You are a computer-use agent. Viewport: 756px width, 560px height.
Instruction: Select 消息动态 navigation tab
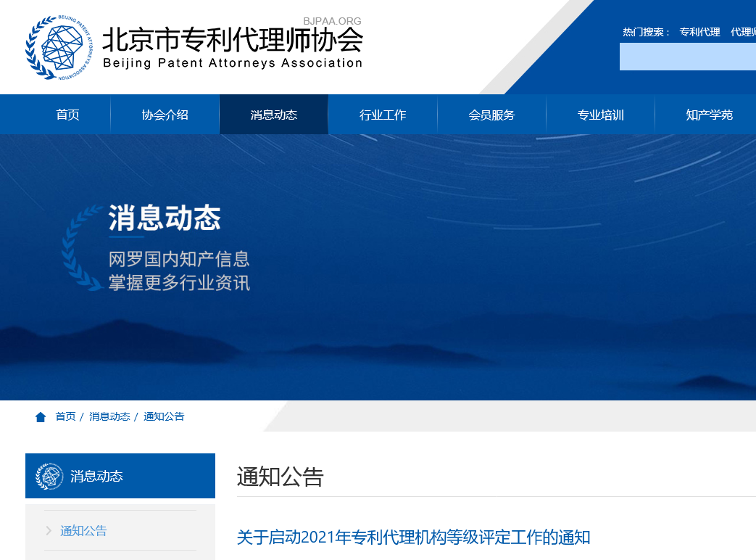(x=274, y=115)
